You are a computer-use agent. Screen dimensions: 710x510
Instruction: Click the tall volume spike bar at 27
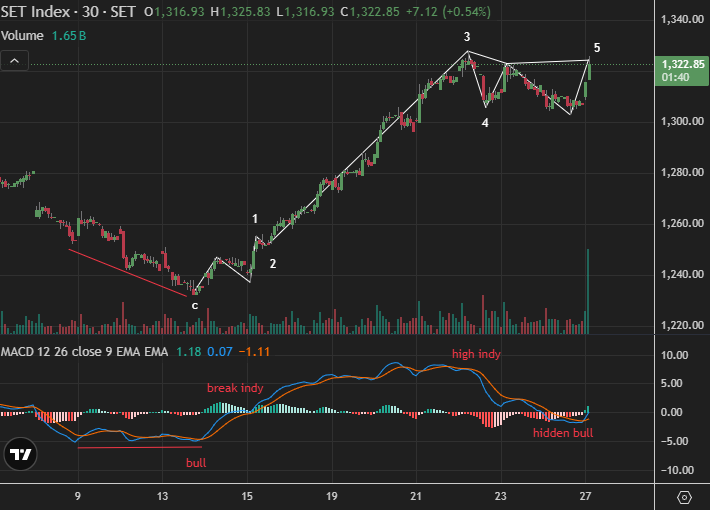point(588,291)
